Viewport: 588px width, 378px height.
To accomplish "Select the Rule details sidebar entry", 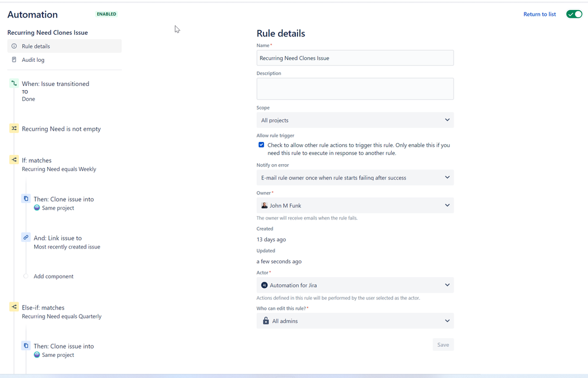I will tap(35, 46).
